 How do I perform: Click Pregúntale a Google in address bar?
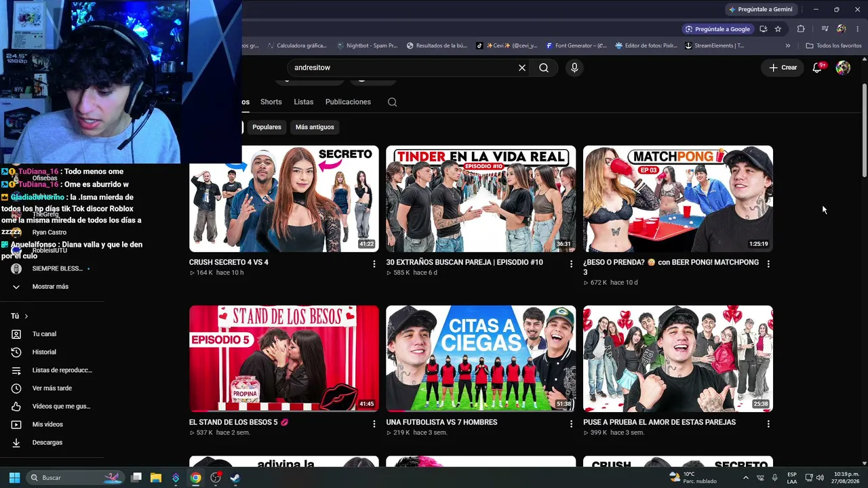(717, 29)
